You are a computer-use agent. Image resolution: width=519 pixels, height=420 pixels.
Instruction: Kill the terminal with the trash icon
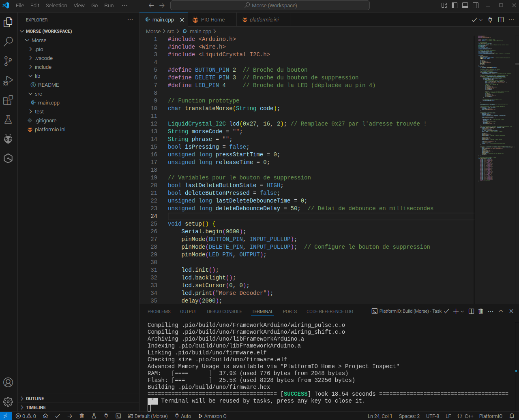[480, 311]
